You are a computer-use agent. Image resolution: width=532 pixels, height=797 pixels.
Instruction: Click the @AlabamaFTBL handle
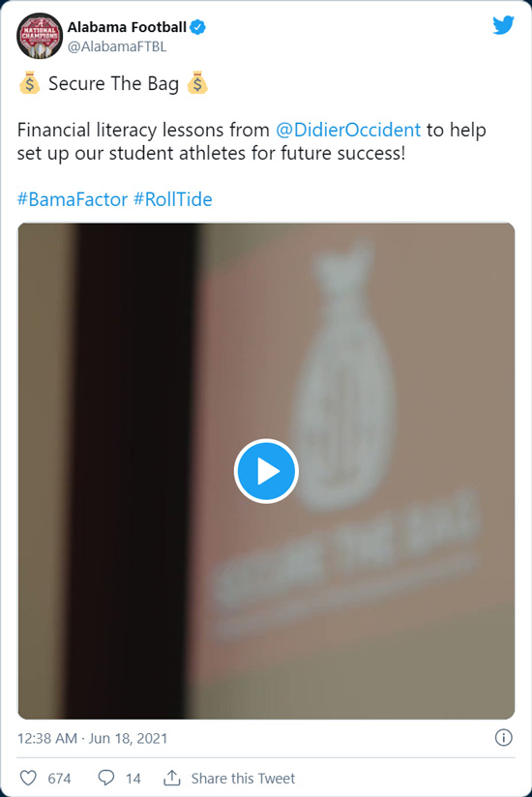117,46
